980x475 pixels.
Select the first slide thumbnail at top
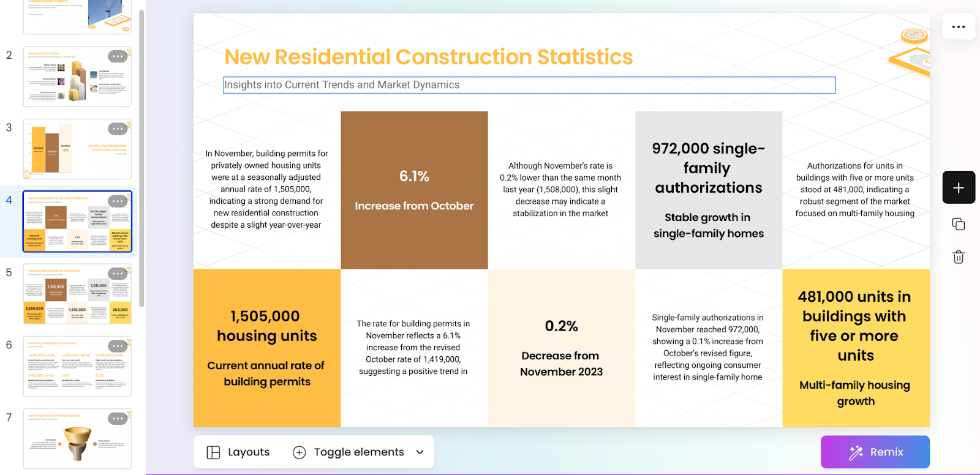(77, 17)
